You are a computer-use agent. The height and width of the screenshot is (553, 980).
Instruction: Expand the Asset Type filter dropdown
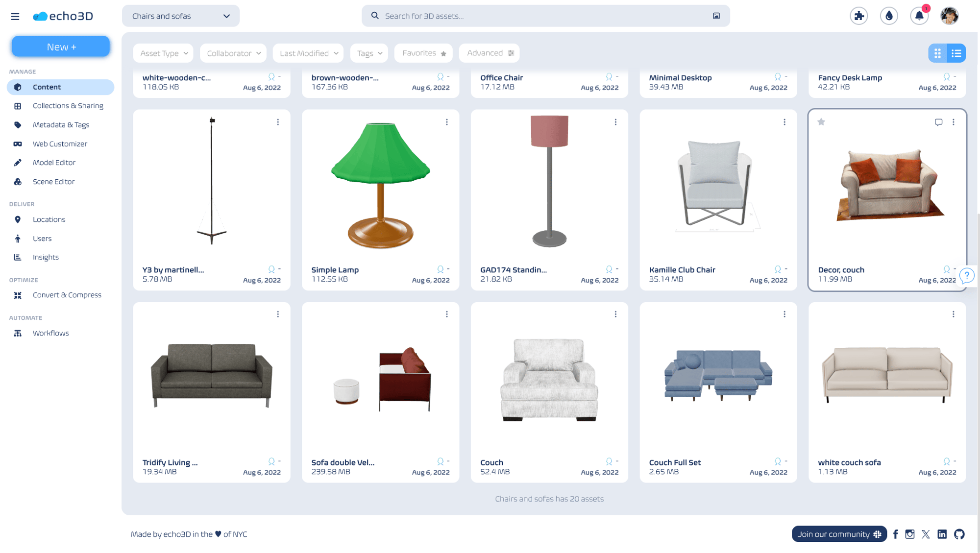coord(163,53)
